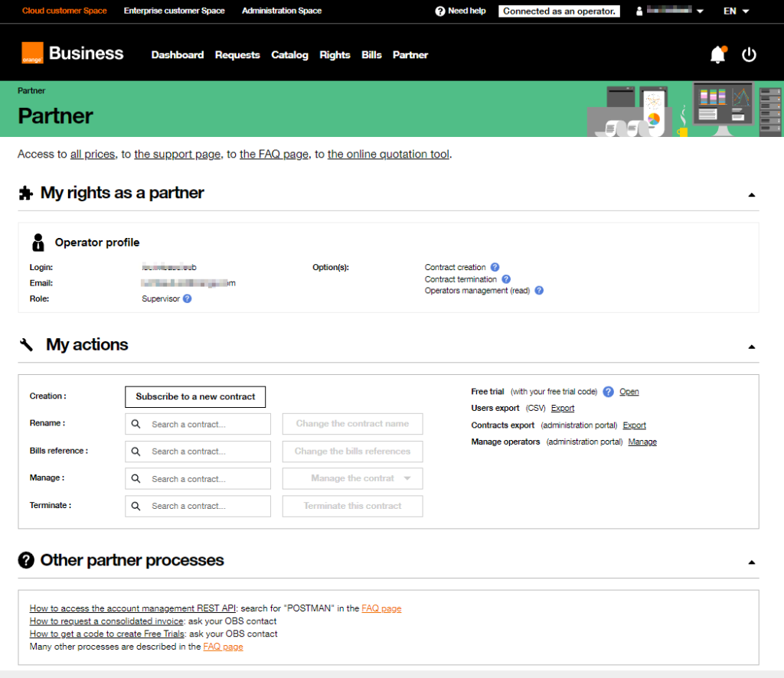Open the Rights menu
784x678 pixels.
click(335, 55)
